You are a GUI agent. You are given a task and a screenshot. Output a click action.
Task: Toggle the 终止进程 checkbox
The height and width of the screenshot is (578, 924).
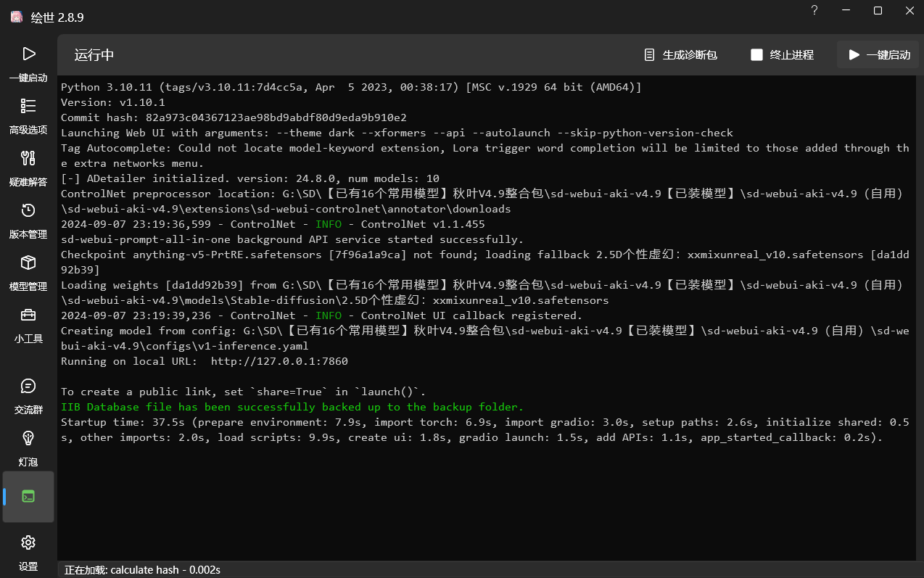tap(756, 54)
